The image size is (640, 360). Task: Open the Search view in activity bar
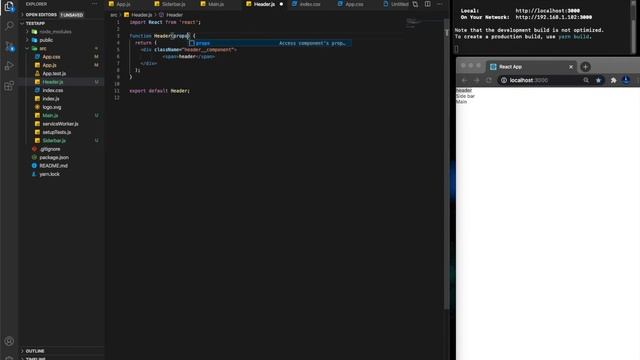[x=9, y=26]
